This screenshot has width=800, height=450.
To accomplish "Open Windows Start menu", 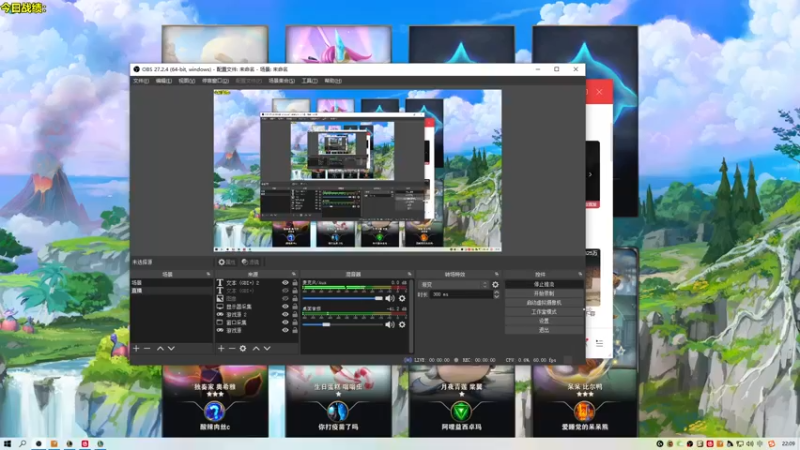I will (7, 444).
